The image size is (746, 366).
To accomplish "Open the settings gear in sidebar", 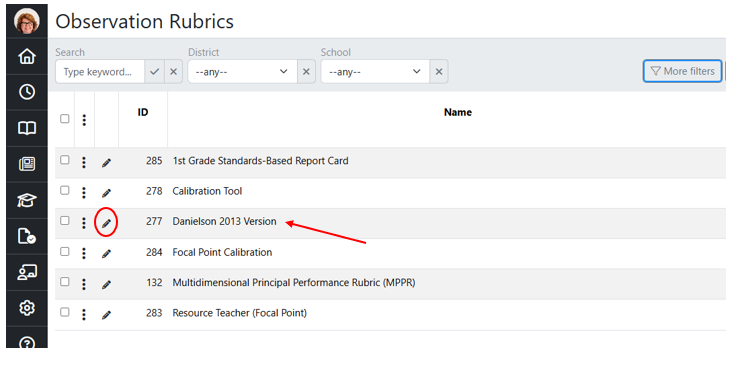I will (x=27, y=308).
